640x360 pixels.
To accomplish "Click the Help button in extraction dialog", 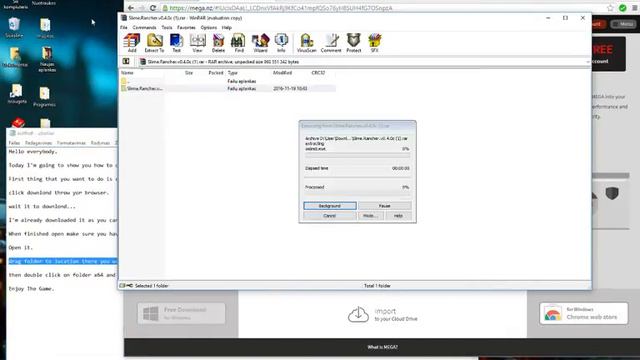I will (x=398, y=216).
